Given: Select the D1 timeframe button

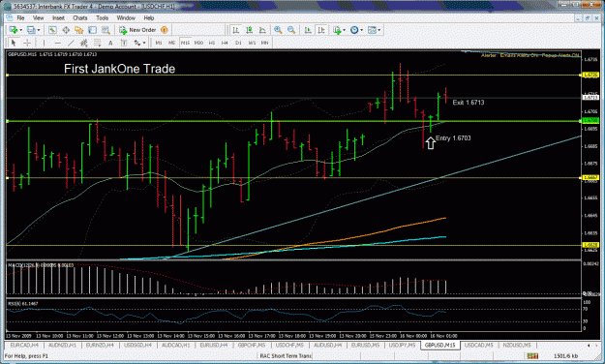Looking at the screenshot, I should point(238,43).
